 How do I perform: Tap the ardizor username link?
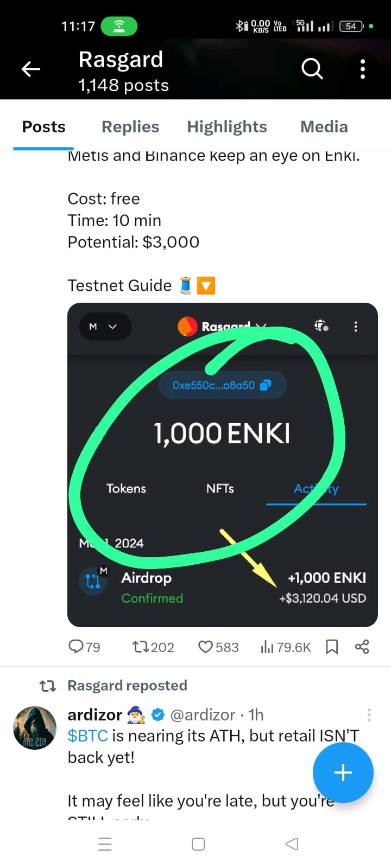[x=95, y=715]
